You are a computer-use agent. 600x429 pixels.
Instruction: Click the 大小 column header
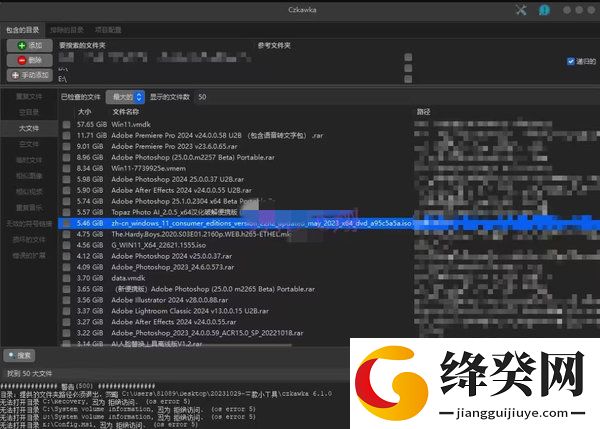84,112
